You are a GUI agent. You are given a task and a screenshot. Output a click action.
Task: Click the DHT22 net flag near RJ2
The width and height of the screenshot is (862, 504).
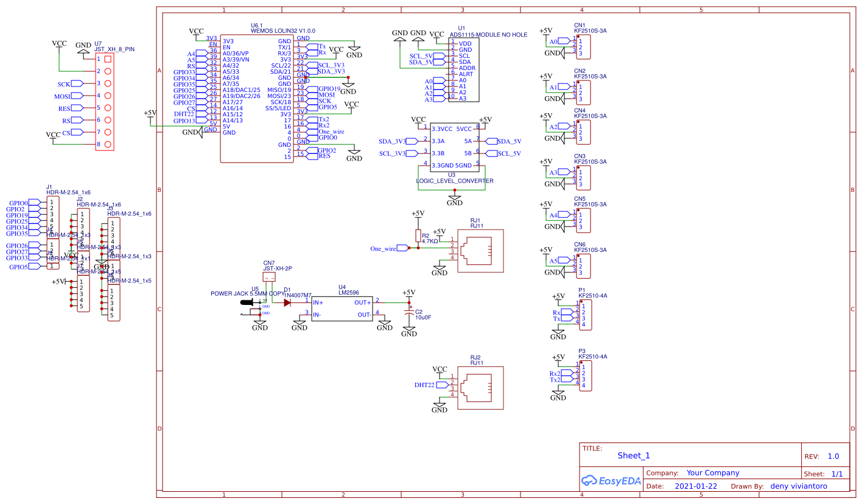tap(425, 385)
